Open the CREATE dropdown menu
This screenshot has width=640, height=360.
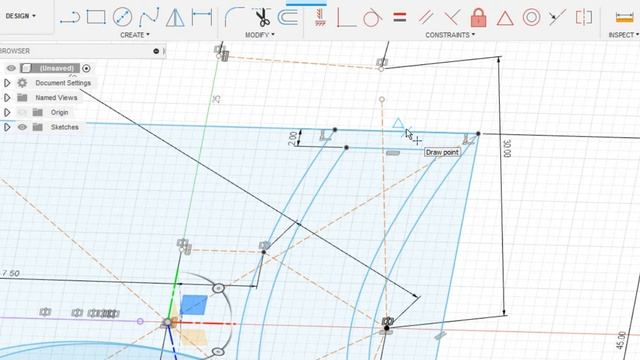point(135,35)
